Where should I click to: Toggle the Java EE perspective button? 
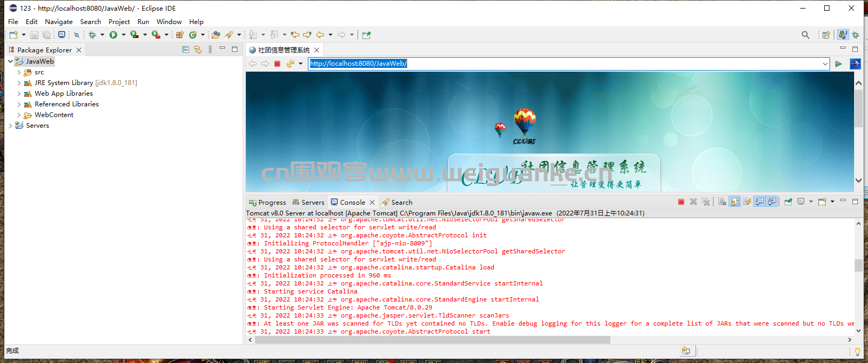[843, 35]
